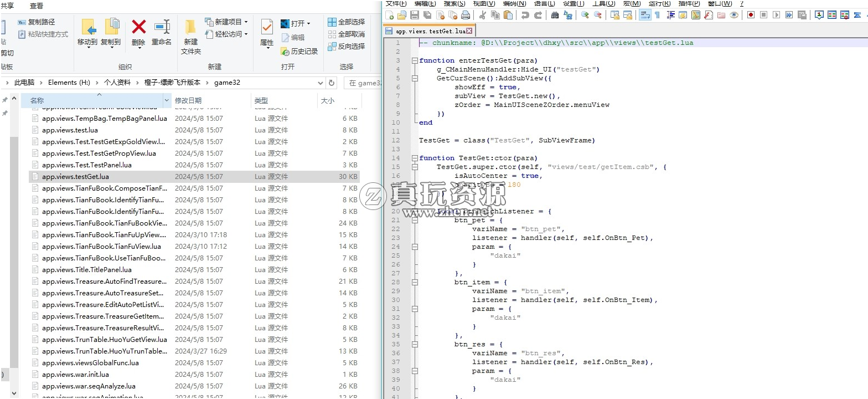Click the Run macro multiple times icon
Screen dimensions: 868x399
coord(789,15)
